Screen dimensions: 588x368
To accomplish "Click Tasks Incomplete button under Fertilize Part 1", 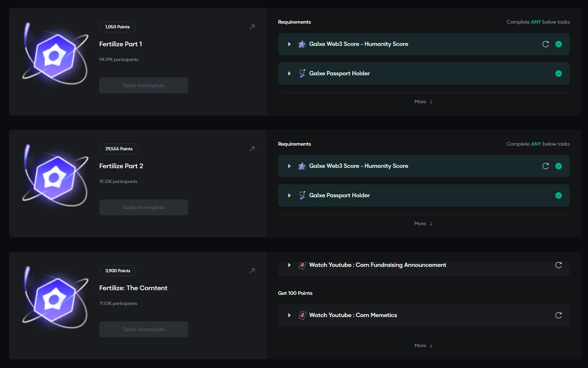I will point(143,85).
